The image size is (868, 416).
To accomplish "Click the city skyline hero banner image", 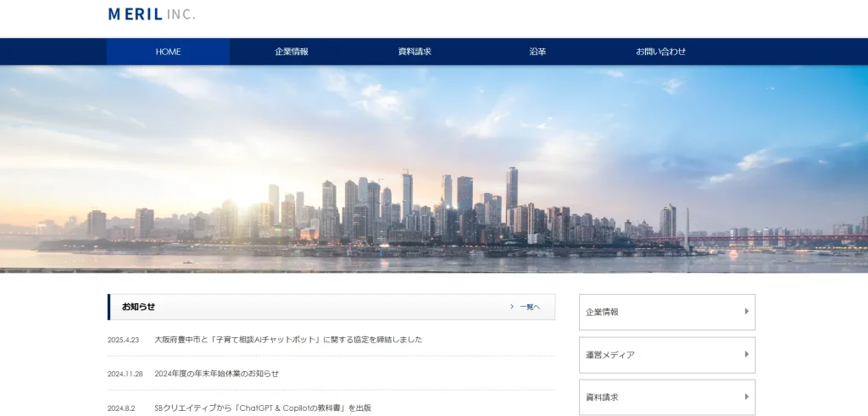I will pos(434,169).
